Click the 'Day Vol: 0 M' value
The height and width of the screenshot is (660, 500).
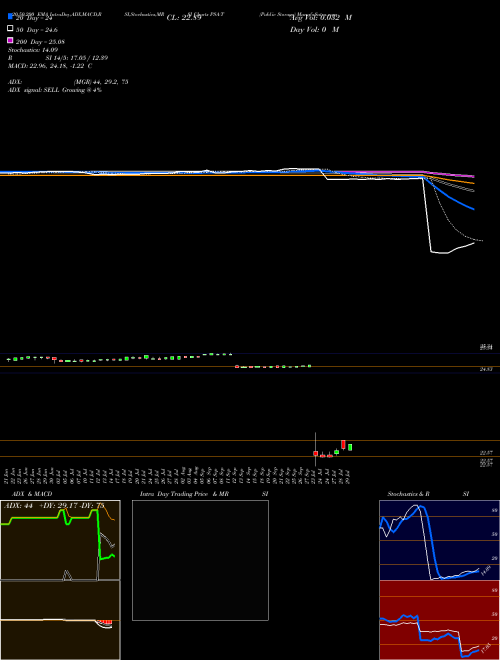pyautogui.click(x=314, y=29)
